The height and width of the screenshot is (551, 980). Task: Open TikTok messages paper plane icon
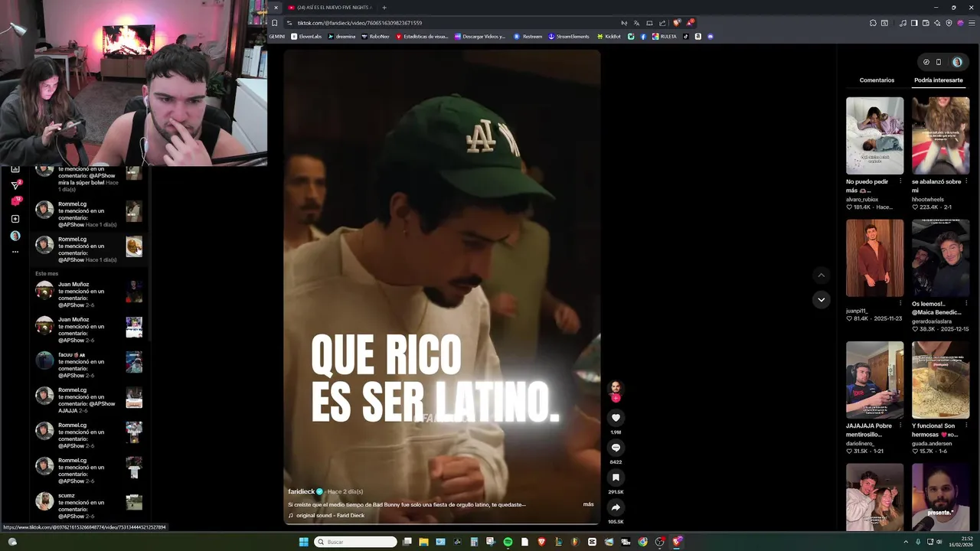tap(15, 184)
